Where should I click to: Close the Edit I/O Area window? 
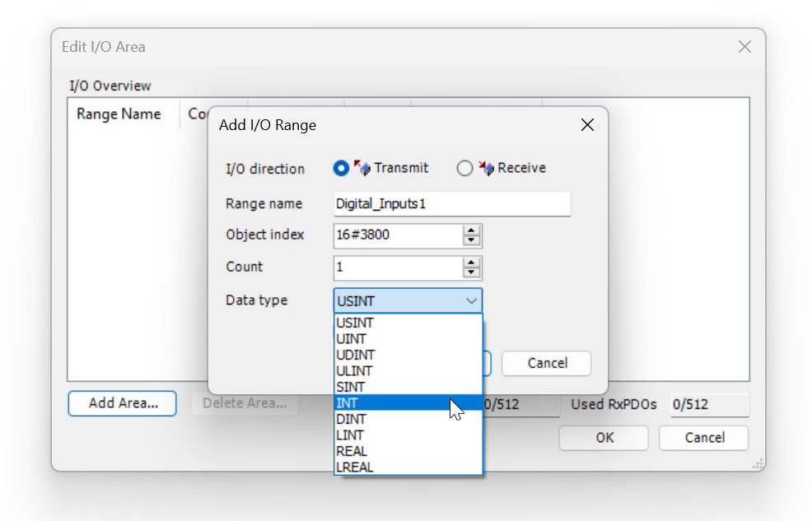tap(744, 47)
